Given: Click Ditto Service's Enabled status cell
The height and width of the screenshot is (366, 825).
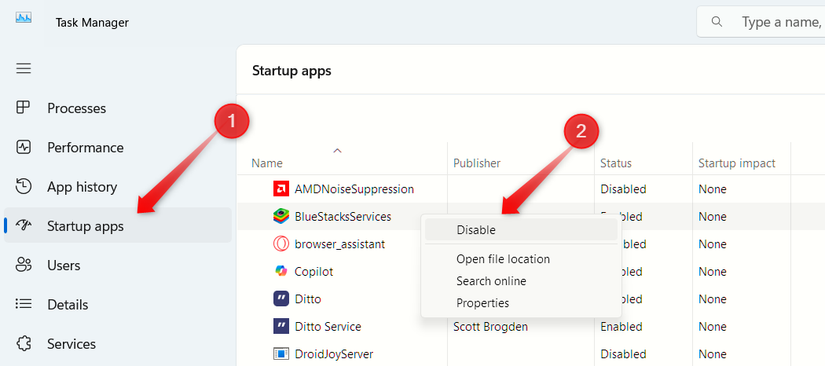Looking at the screenshot, I should tap(622, 327).
